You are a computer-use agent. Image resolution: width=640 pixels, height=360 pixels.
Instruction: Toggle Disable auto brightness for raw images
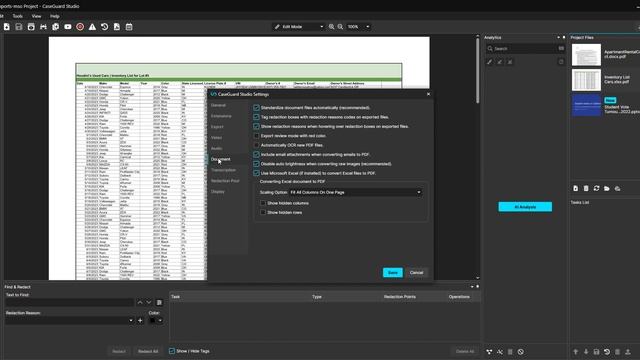pyautogui.click(x=256, y=164)
